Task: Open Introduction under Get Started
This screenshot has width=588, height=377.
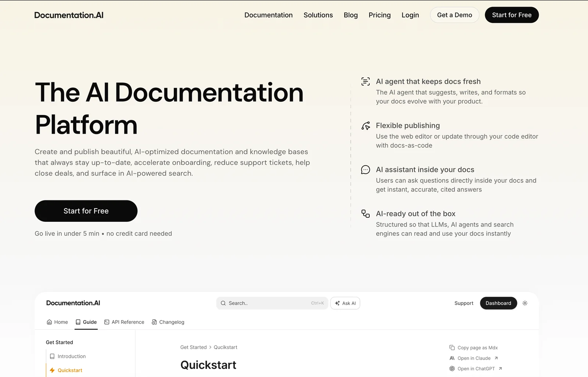Action: 72,356
